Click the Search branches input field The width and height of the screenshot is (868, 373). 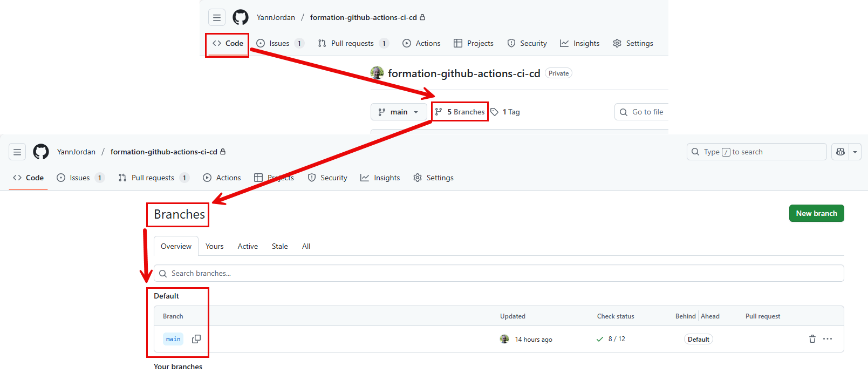click(x=498, y=273)
